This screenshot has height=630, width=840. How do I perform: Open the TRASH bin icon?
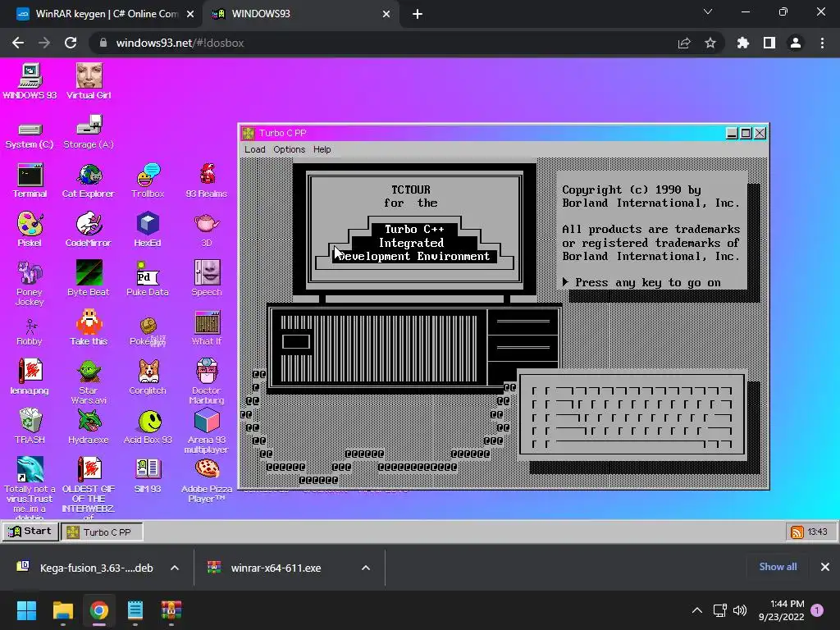click(30, 427)
